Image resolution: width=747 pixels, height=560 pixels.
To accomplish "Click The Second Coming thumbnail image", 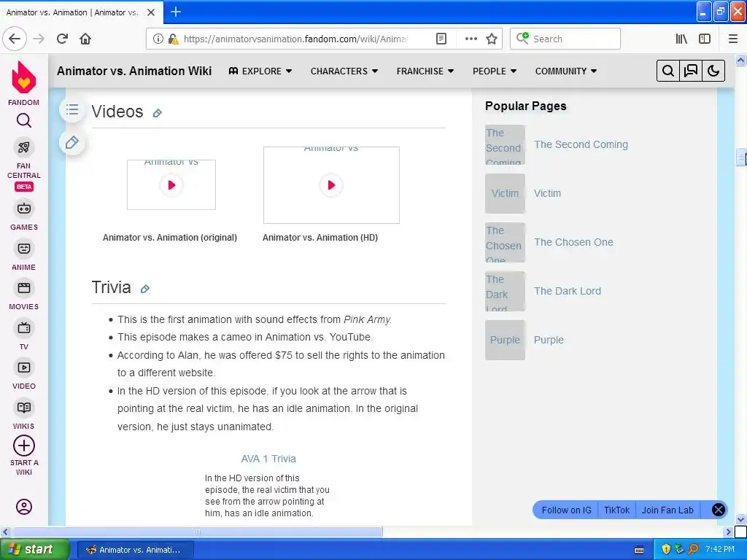I will tap(505, 145).
